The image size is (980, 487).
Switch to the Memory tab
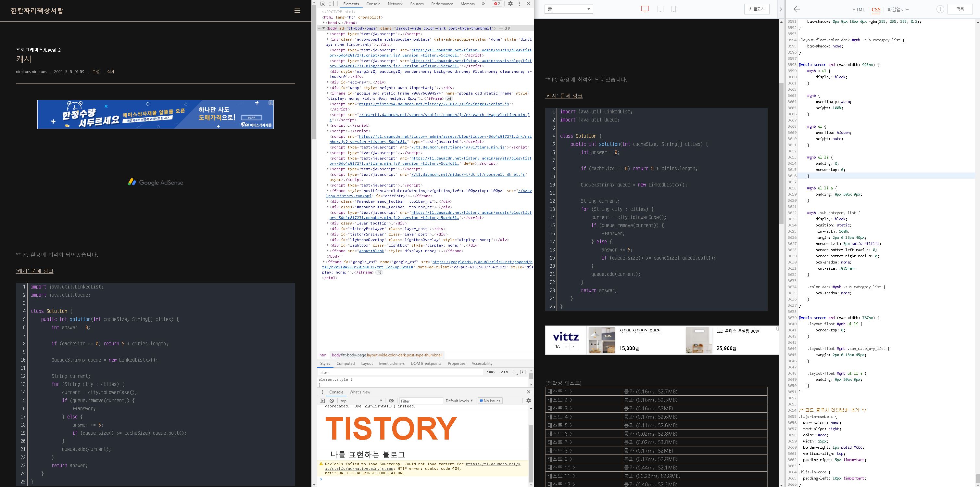[468, 4]
